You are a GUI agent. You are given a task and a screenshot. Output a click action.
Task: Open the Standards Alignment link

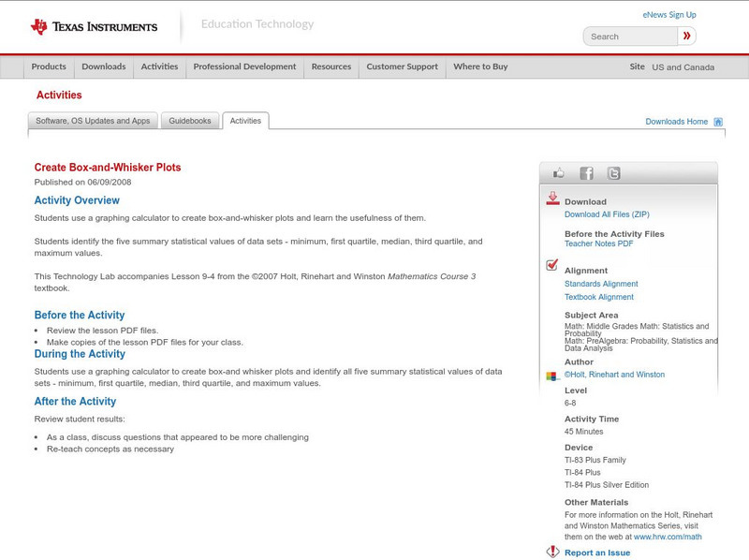[x=601, y=284]
